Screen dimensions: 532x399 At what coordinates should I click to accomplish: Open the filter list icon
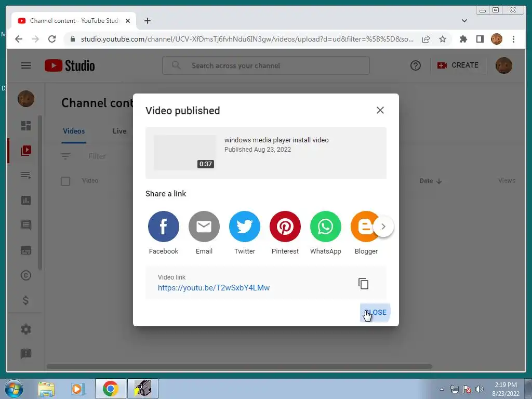pyautogui.click(x=65, y=156)
